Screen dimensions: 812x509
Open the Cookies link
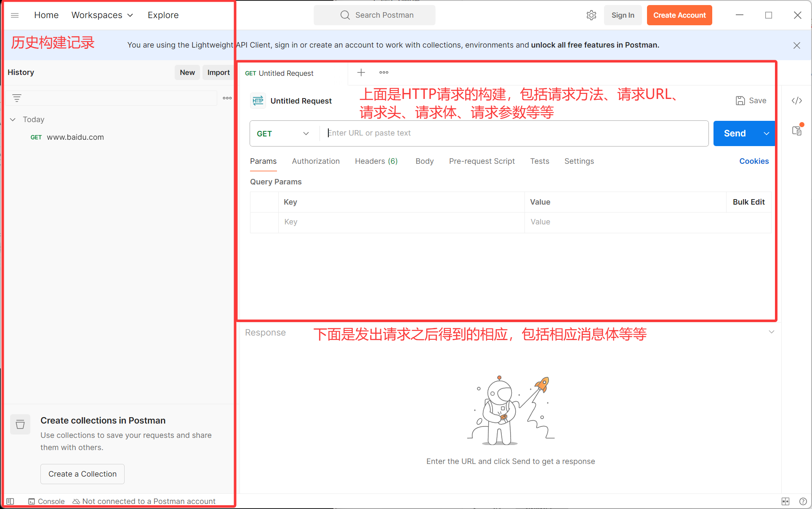tap(753, 161)
